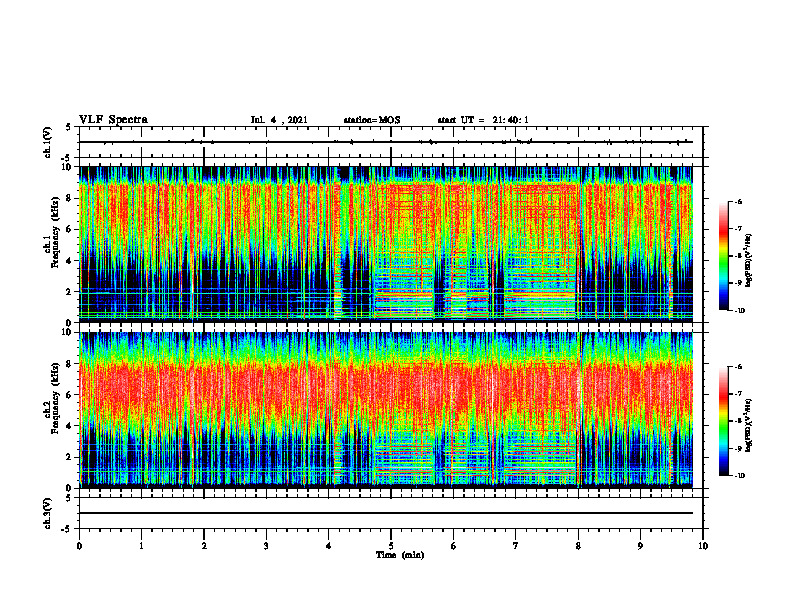Screen dimensions: 792x612
Task: Click the time axis tick label "5"
Action: 391,546
